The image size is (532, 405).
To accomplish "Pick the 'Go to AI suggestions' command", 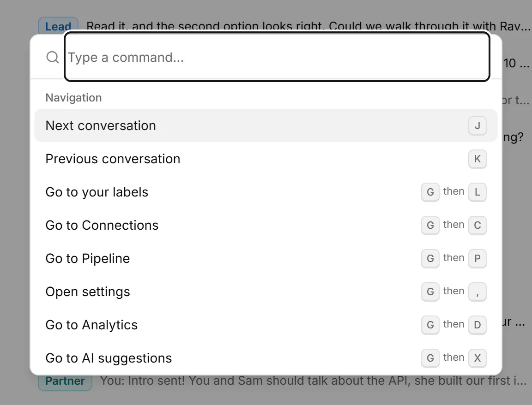I will [266, 358].
